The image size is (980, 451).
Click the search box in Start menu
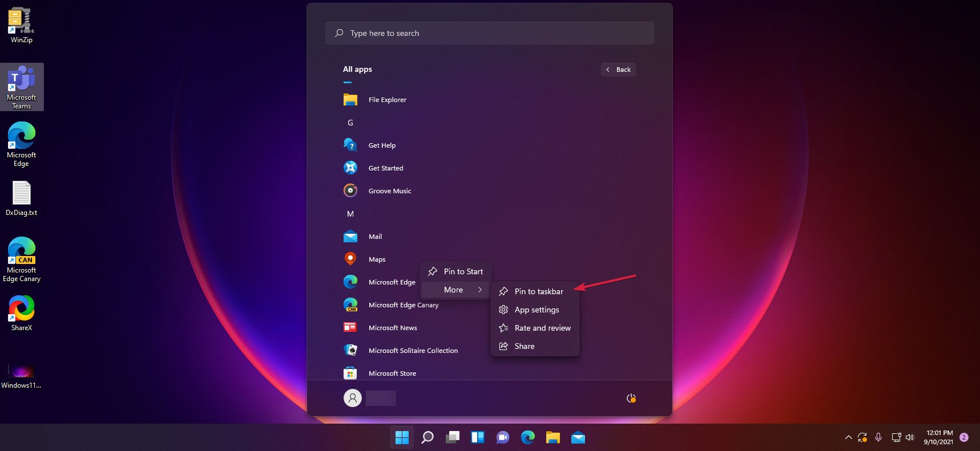pyautogui.click(x=490, y=33)
